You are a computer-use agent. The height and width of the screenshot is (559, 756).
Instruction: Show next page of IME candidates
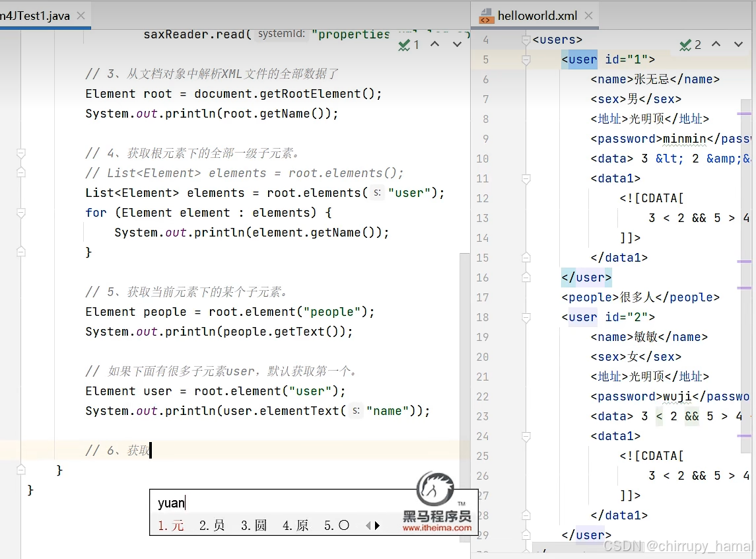tap(378, 525)
